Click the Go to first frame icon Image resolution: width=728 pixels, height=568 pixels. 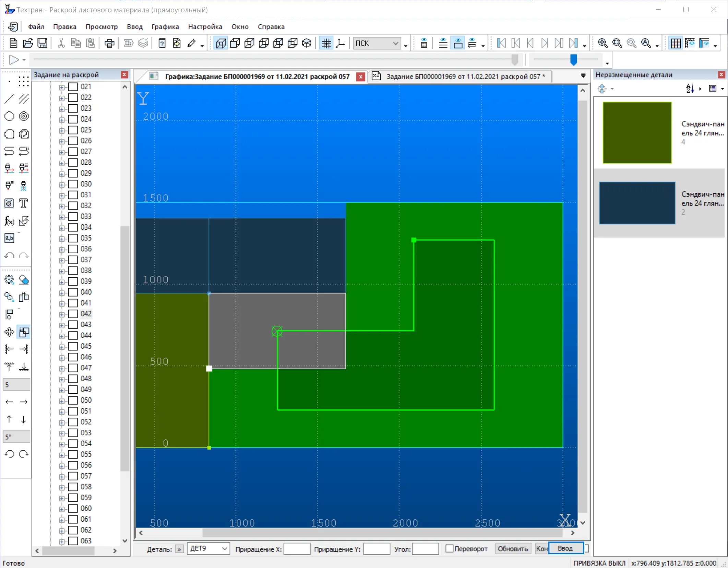tap(501, 43)
